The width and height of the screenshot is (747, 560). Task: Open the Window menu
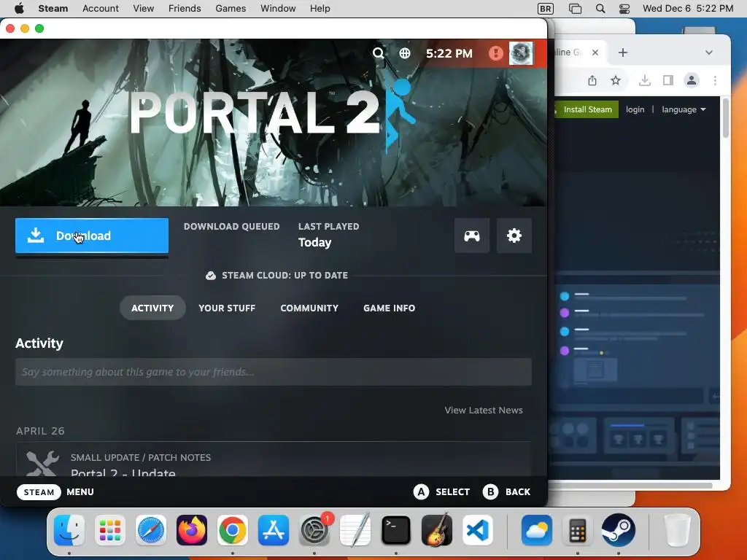point(278,8)
